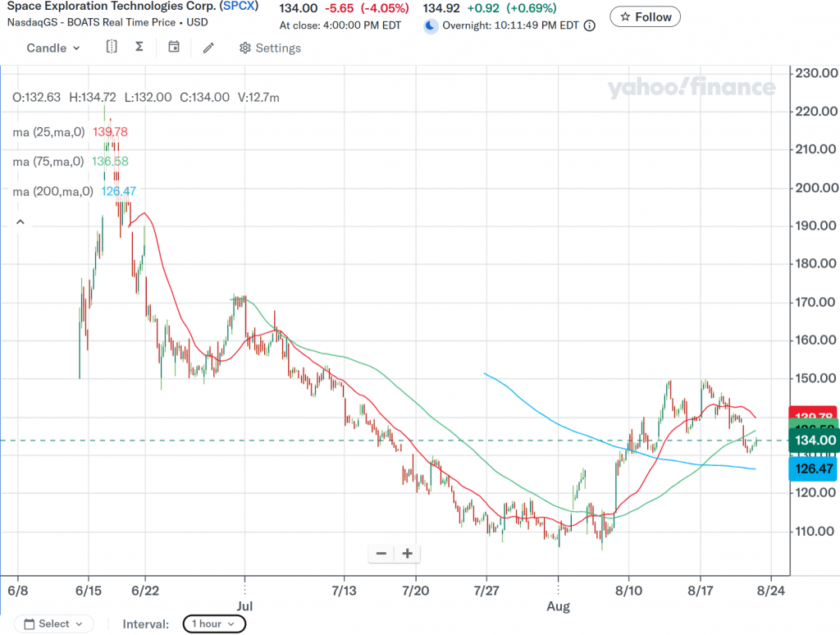
Task: Open the calendar events icon
Action: (174, 47)
